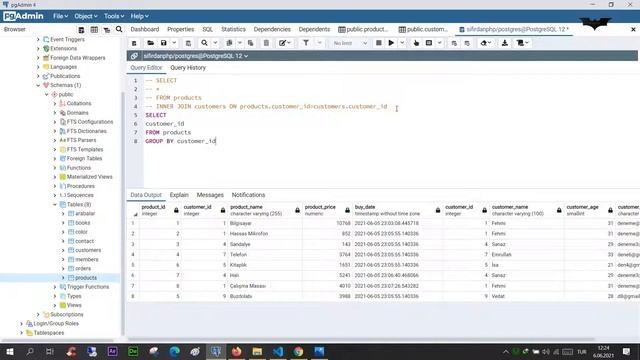This screenshot has width=640, height=360.
Task: Open Visual Studio Code from taskbar
Action: coord(278,351)
